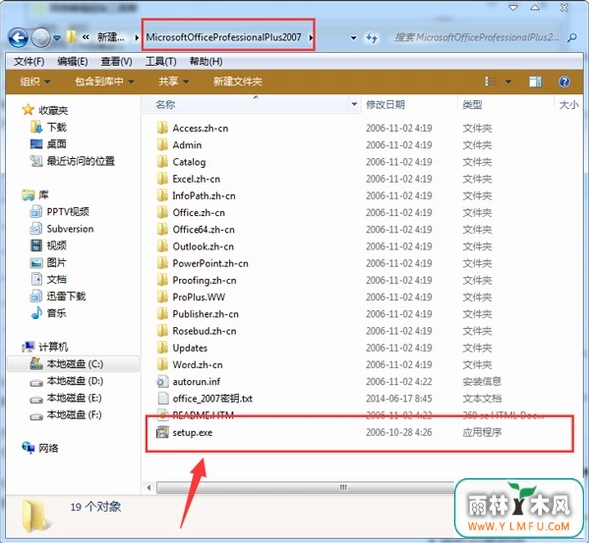Open the 组织 dropdown
The image size is (589, 543).
pos(35,81)
